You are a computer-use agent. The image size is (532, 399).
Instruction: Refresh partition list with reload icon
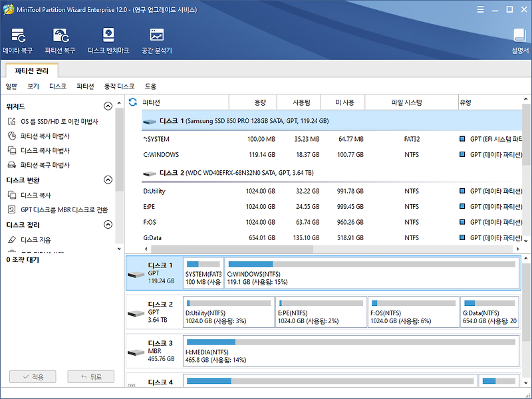132,102
